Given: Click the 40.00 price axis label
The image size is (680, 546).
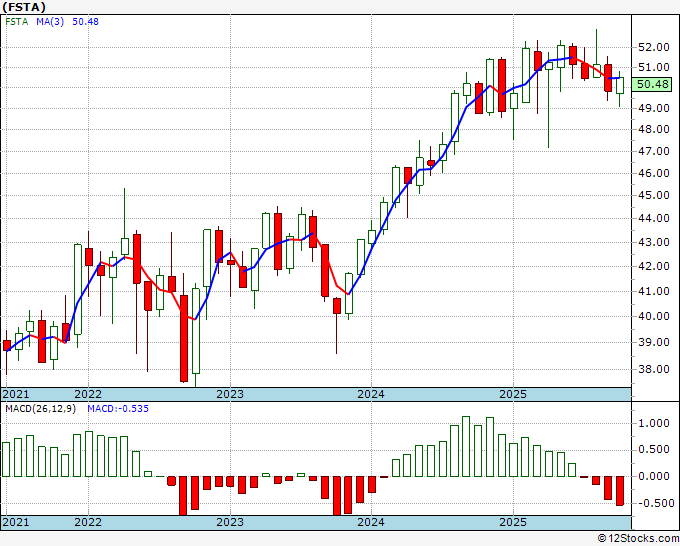Looking at the screenshot, I should tap(654, 316).
